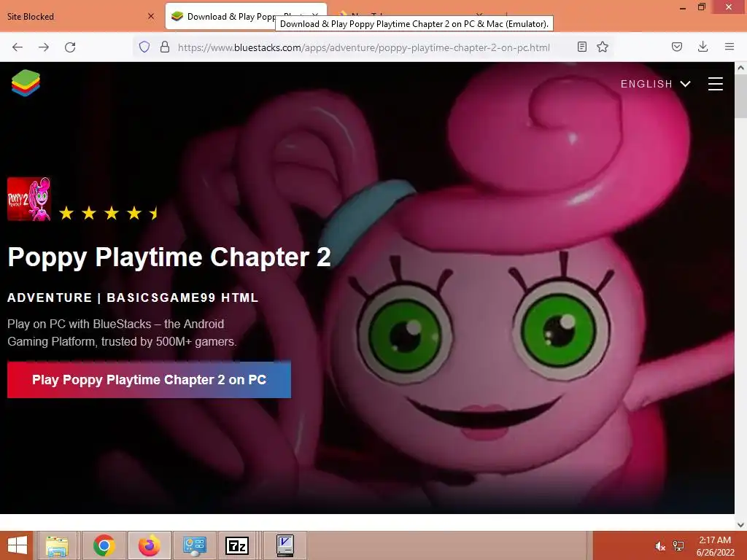Close the Site Blocked tab

click(x=151, y=16)
